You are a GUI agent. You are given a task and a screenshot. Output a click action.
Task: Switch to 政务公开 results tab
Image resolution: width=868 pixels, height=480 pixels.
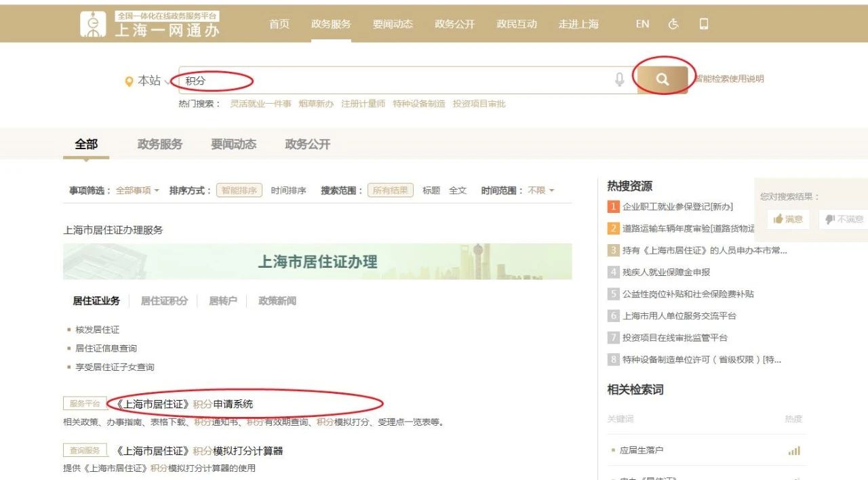click(308, 144)
